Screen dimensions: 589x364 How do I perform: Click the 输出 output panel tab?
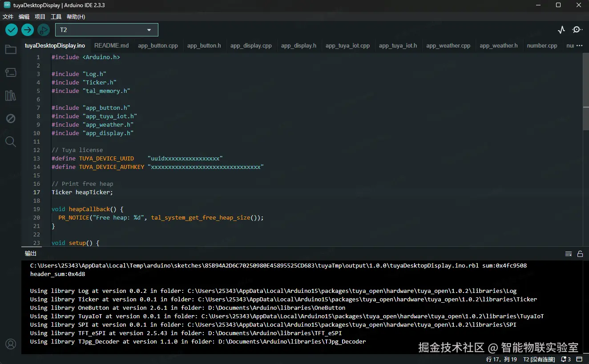pyautogui.click(x=31, y=253)
